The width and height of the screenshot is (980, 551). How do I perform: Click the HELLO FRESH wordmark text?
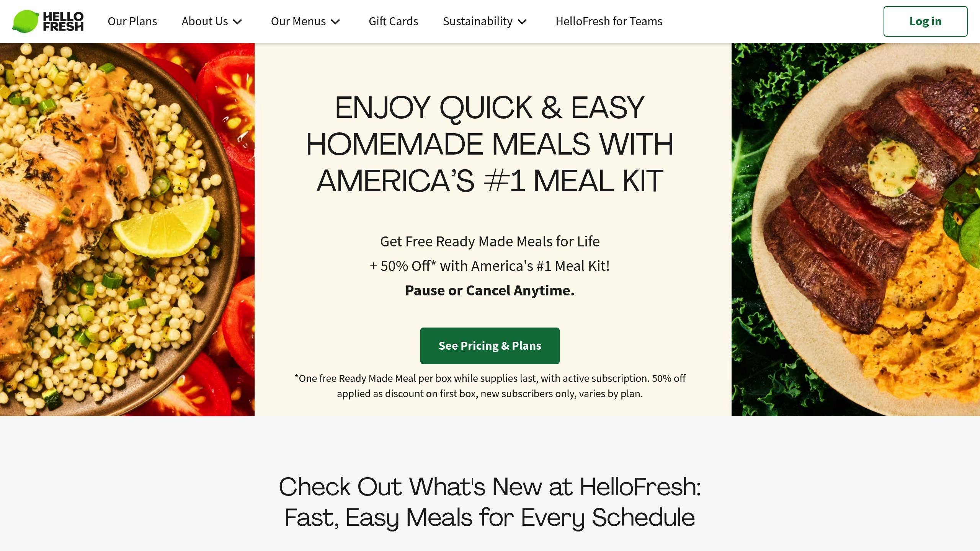tap(63, 21)
